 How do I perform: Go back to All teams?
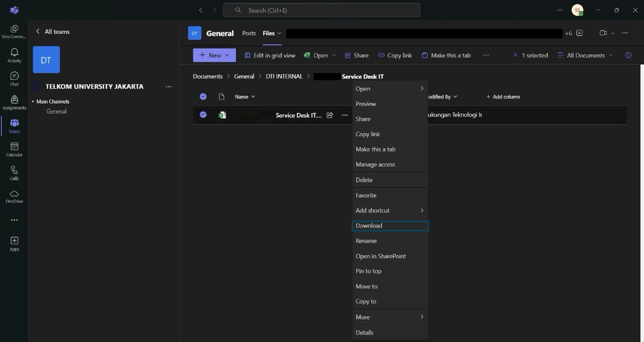(x=53, y=32)
